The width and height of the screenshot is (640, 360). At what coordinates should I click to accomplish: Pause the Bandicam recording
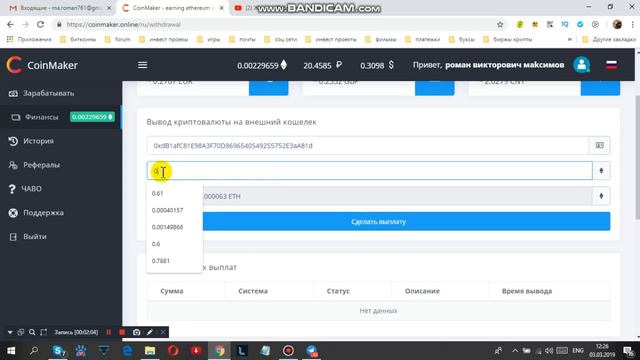coord(109,332)
